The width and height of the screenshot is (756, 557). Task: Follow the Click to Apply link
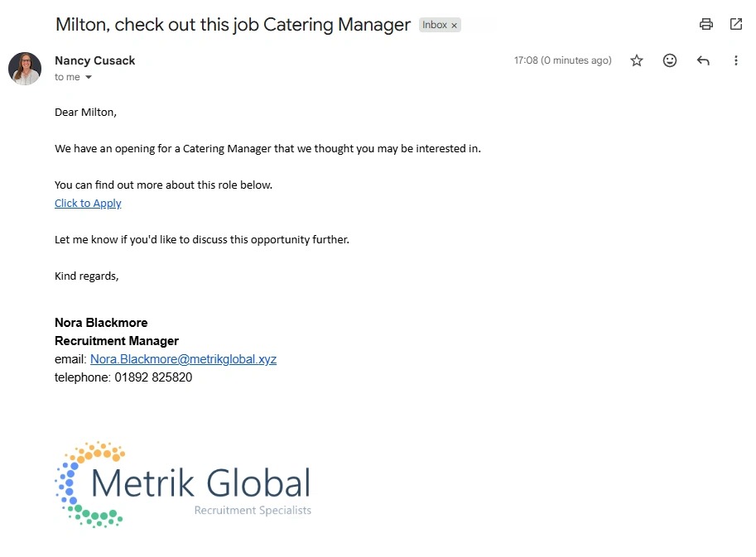(88, 204)
